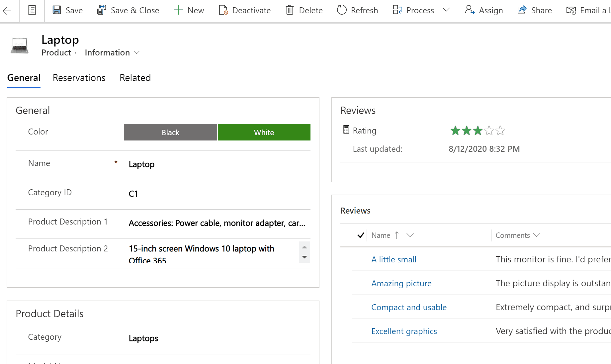Select the White color option
Viewport: 611px width, 364px height.
click(x=264, y=132)
